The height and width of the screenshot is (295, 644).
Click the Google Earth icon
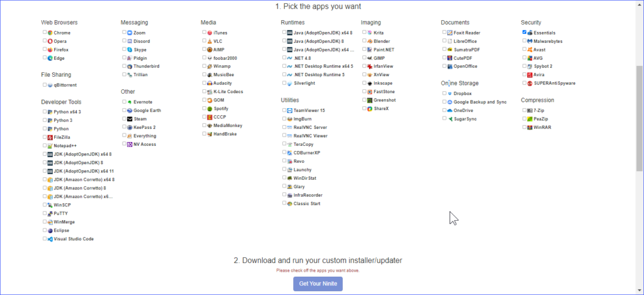pos(130,111)
